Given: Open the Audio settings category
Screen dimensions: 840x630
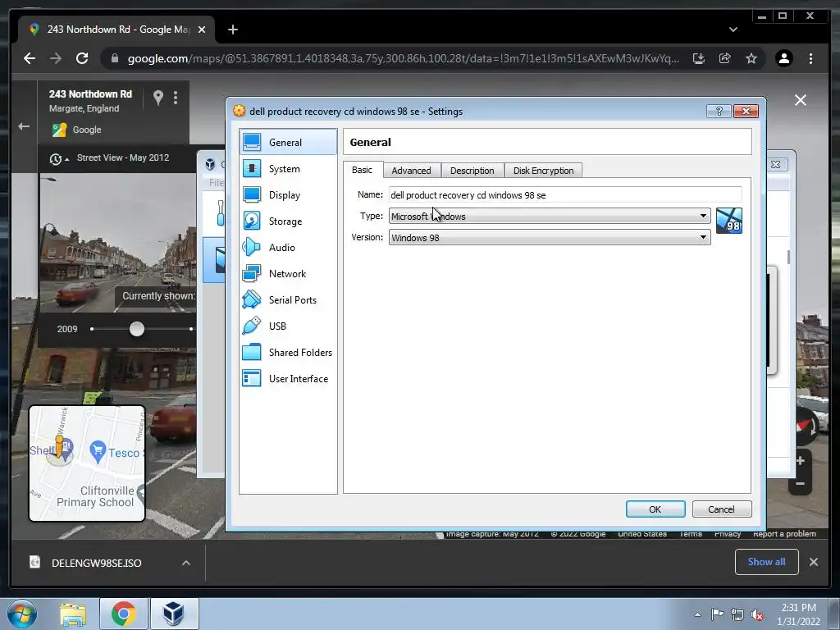Looking at the screenshot, I should click(x=288, y=248).
